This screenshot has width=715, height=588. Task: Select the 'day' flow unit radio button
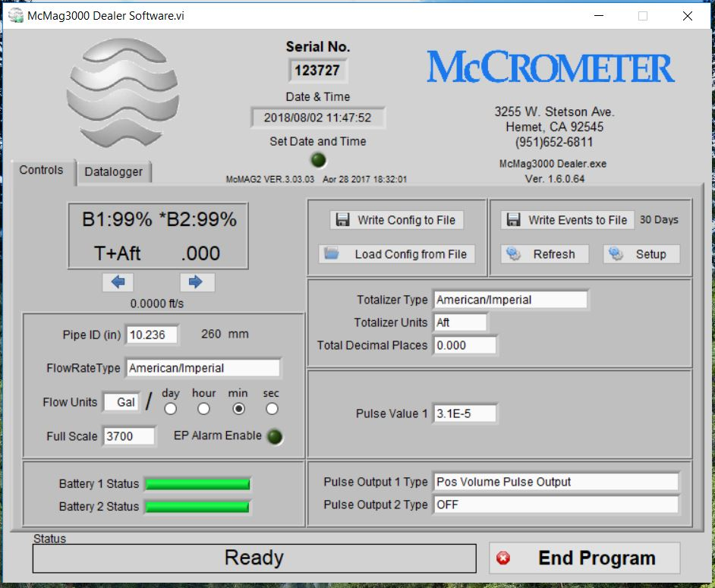[x=171, y=409]
